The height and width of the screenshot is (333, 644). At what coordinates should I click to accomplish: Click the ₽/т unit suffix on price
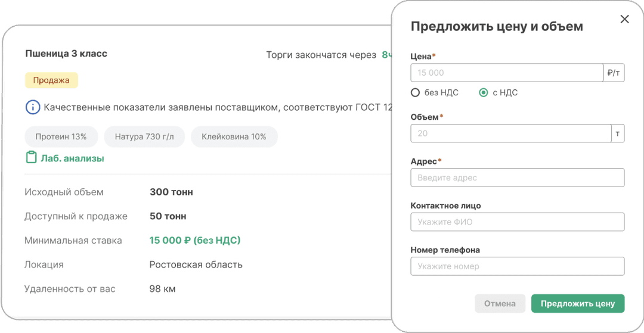pyautogui.click(x=614, y=73)
